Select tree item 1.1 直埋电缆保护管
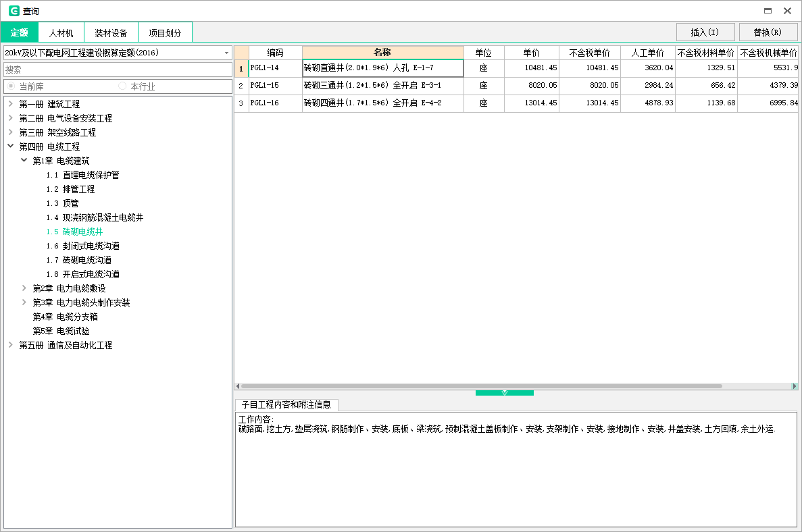 coord(83,175)
